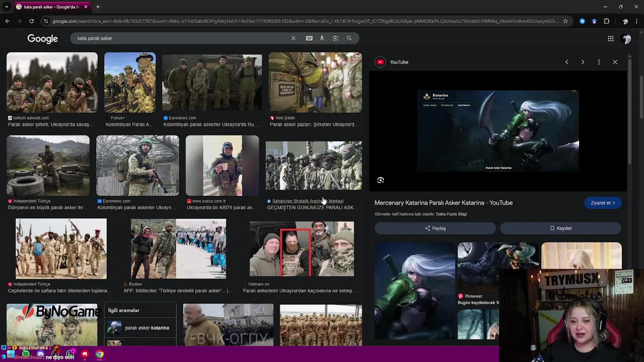Open 'Mercenary Katarina Paralı Asker Katarina - YouTube' title
The height and width of the screenshot is (362, 644).
coord(444,203)
